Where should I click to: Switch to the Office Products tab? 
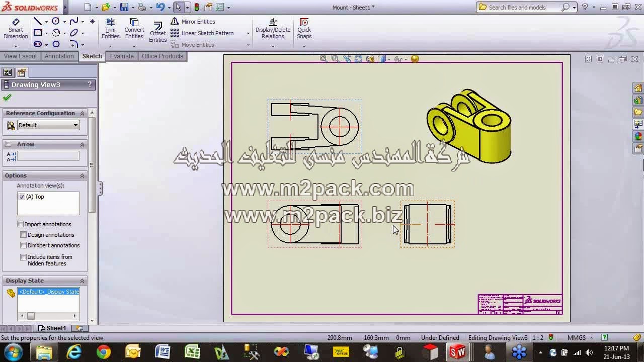[163, 56]
